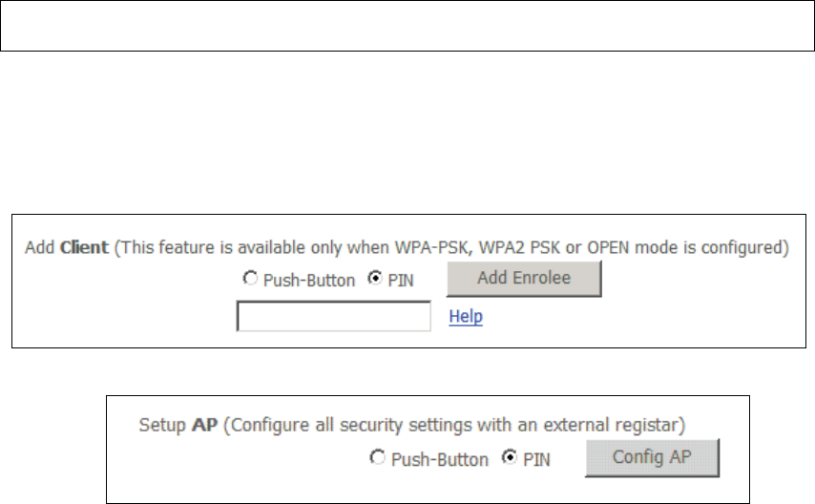Select PIN radio under Add Client

[375, 279]
